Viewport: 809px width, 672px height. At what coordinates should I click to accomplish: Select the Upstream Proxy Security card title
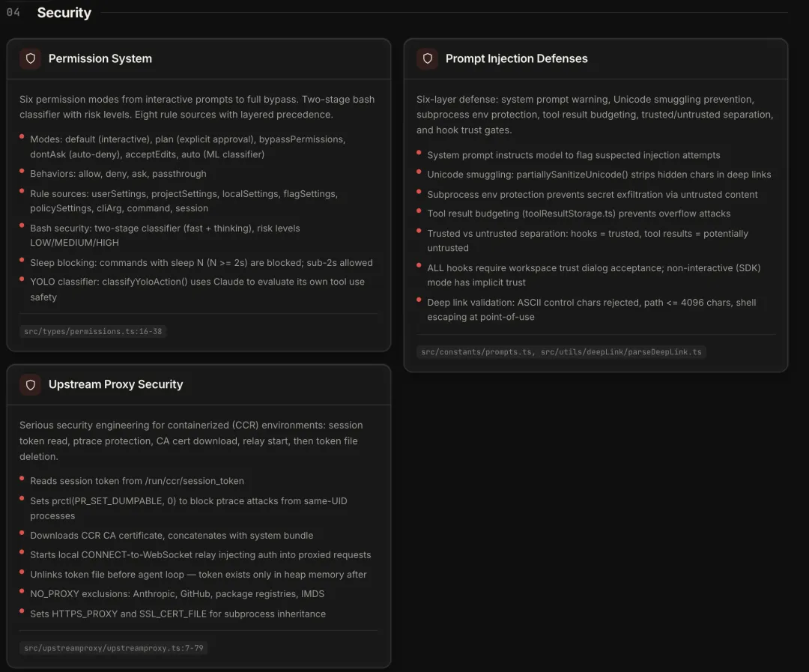coord(115,384)
